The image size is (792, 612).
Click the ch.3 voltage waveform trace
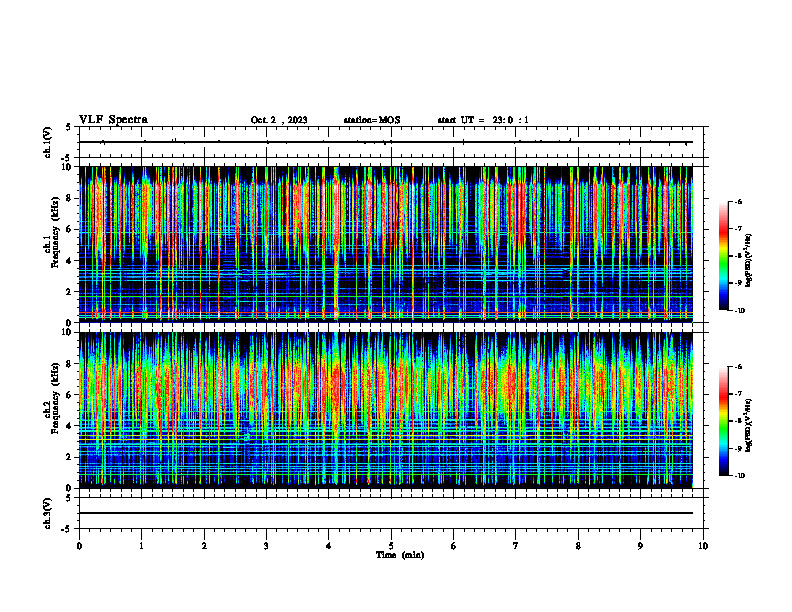coord(386,513)
